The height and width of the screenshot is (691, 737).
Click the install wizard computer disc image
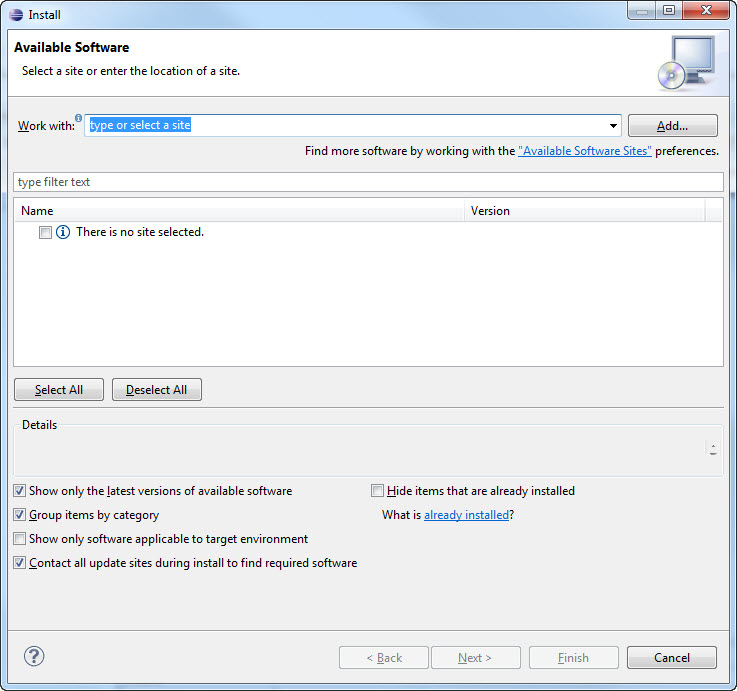pos(687,63)
